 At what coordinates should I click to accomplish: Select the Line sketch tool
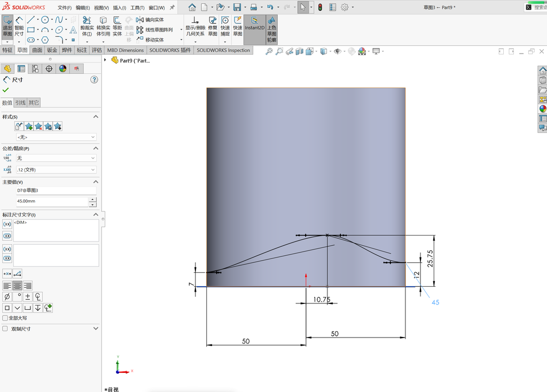tap(30, 20)
